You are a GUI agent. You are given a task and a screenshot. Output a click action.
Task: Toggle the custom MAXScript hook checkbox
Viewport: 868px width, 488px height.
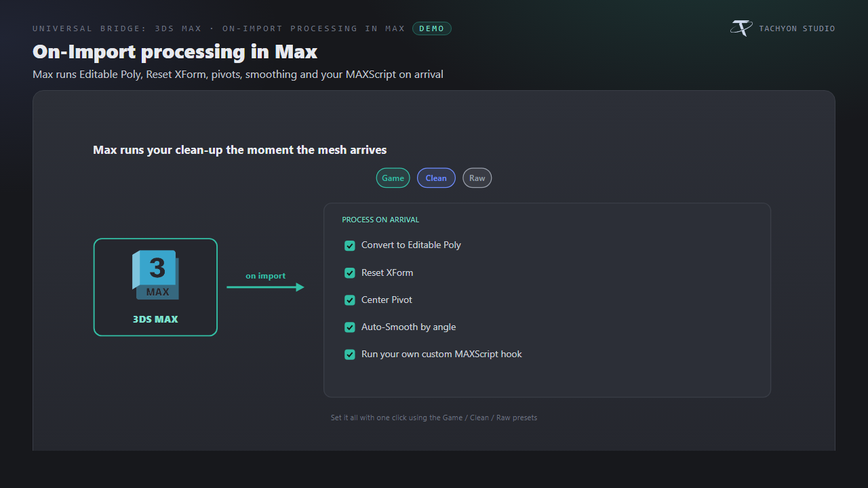pyautogui.click(x=350, y=354)
